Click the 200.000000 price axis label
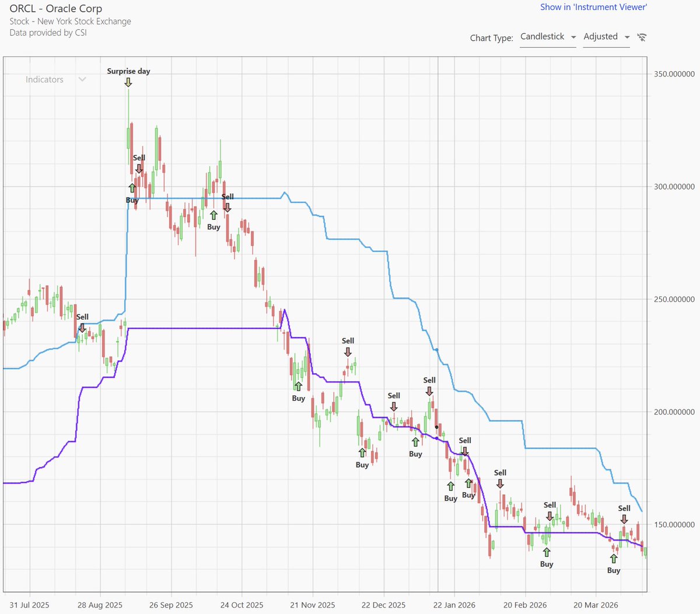 [x=674, y=412]
